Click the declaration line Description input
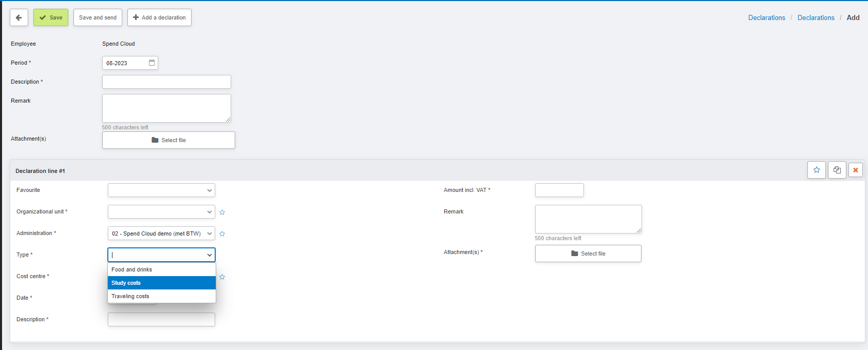The image size is (868, 350). click(x=161, y=319)
